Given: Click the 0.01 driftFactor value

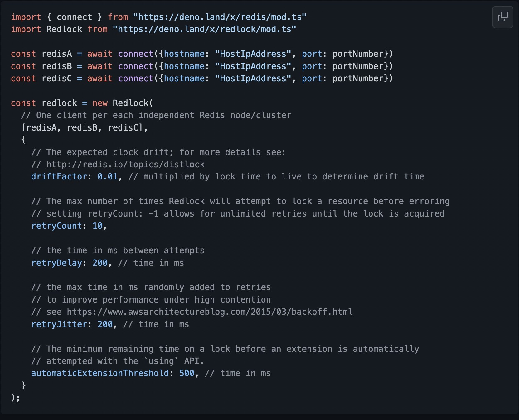Looking at the screenshot, I should click(x=108, y=177).
